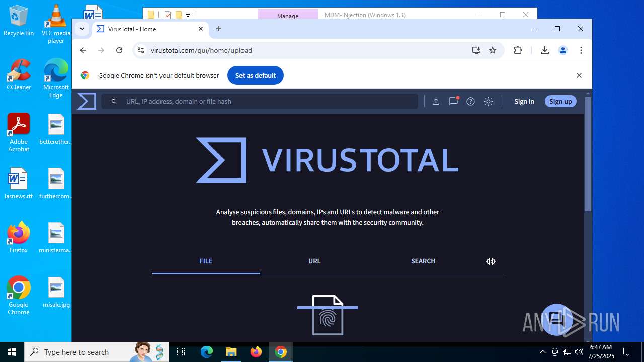Show hidden system tray icons

542,352
